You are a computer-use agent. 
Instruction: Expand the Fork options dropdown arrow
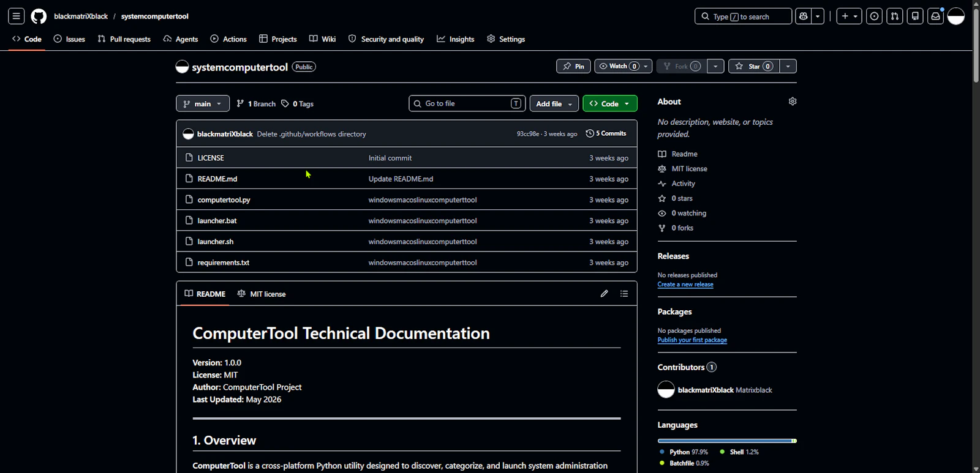click(x=715, y=66)
